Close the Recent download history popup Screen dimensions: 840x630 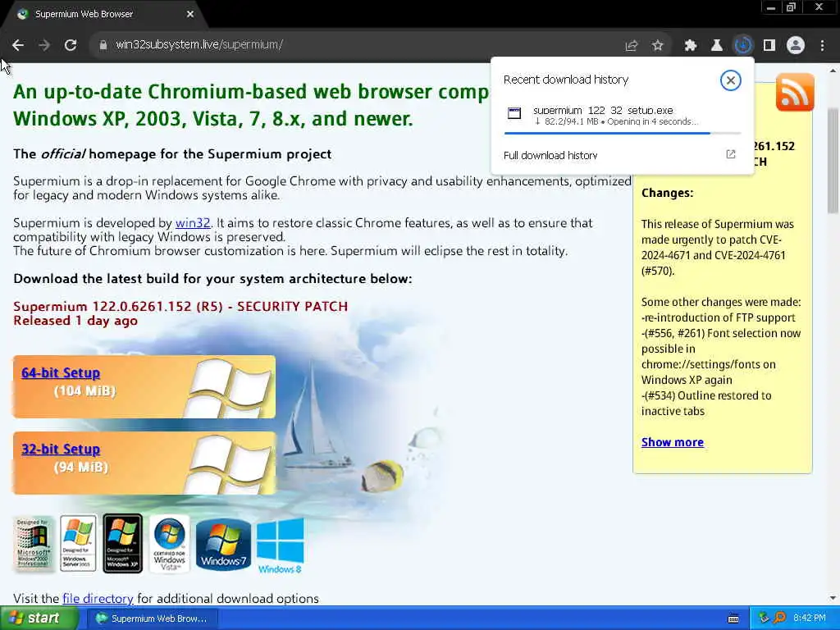point(730,80)
